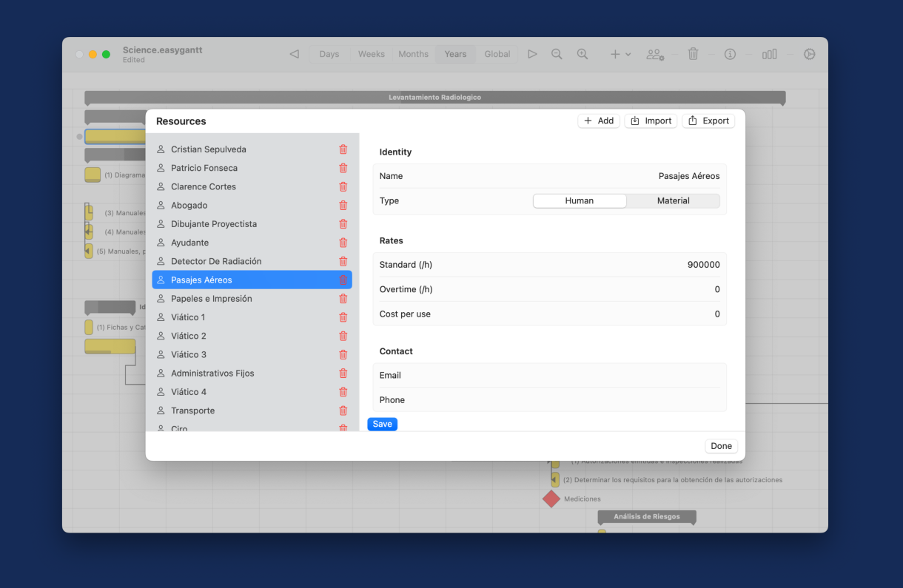Set resource type to Material
This screenshot has height=588, width=903.
(673, 200)
